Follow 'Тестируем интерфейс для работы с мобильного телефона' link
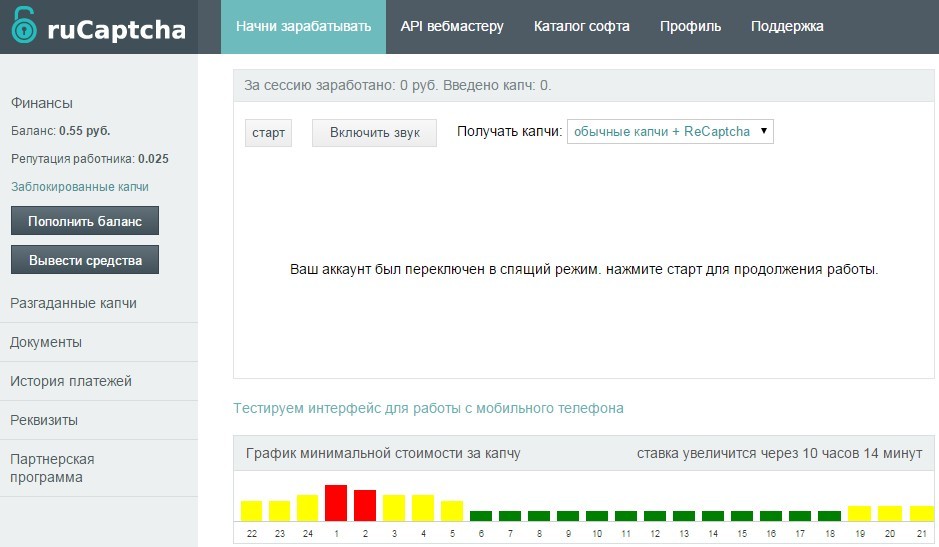This screenshot has height=547, width=939. click(428, 408)
